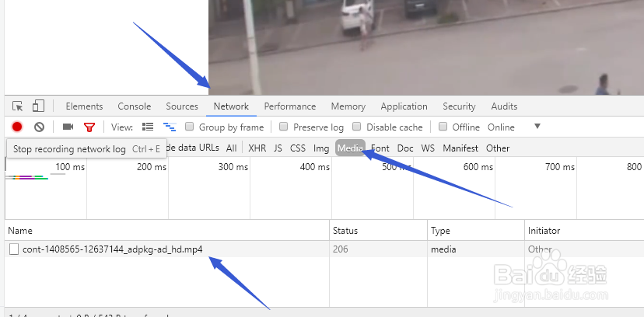Screen dimensions: 644x317
Task: Enable the Offline checkbox
Action: point(443,127)
